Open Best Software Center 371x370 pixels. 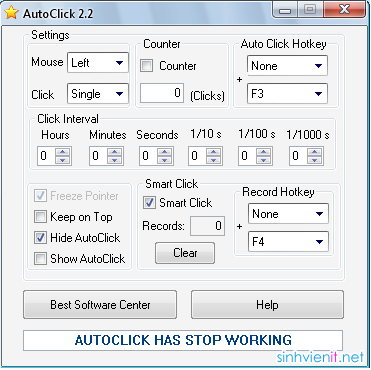pyautogui.click(x=100, y=305)
